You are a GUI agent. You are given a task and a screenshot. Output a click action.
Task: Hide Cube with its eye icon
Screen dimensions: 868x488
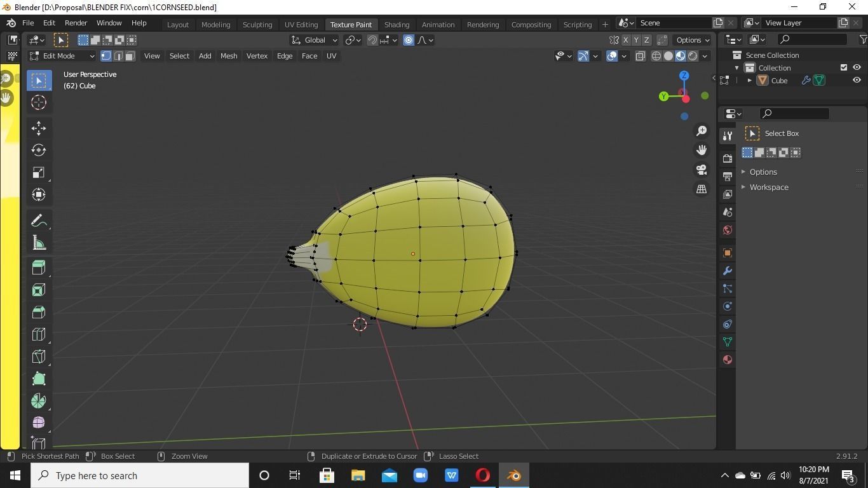[x=857, y=80]
